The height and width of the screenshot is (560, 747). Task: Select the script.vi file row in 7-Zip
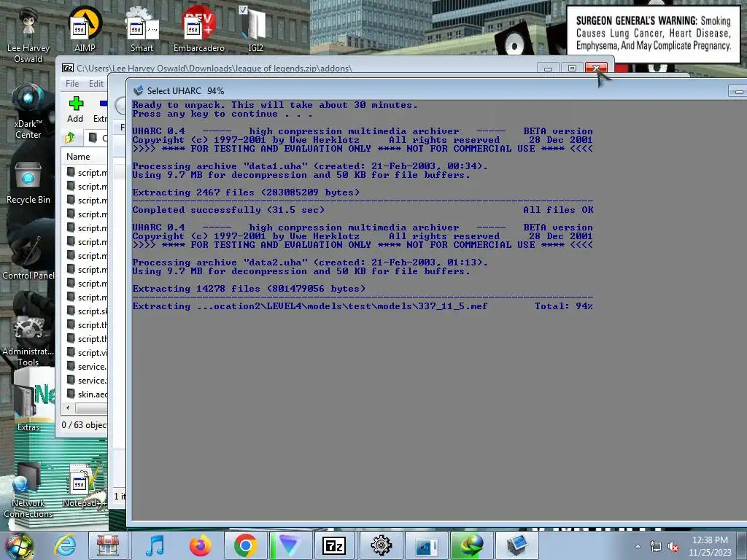coord(86,352)
